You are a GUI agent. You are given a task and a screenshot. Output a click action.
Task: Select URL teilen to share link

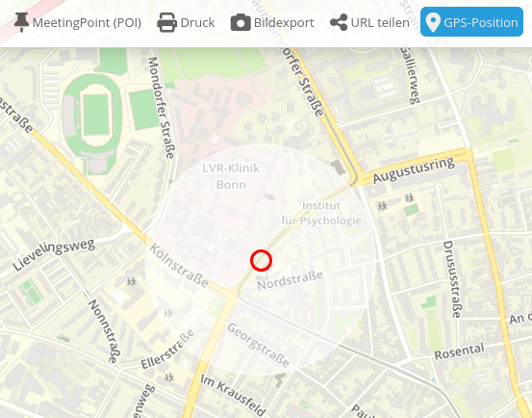369,23
